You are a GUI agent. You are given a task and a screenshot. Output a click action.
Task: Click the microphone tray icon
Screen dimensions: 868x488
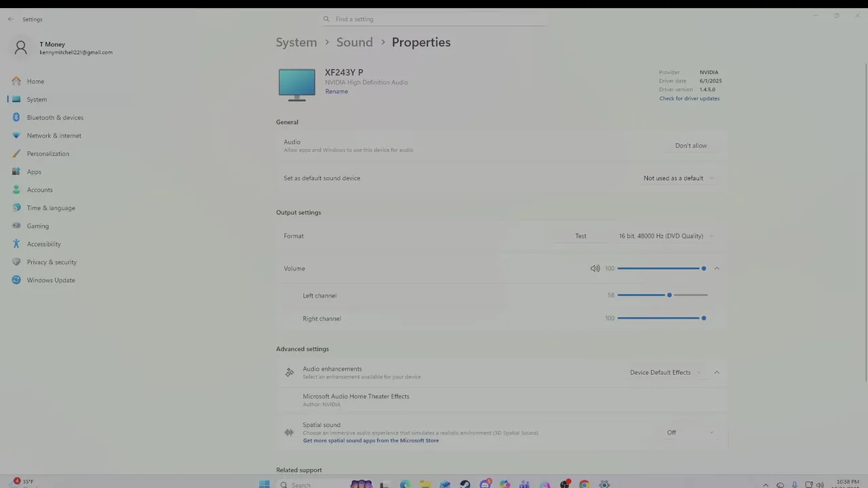tap(795, 485)
